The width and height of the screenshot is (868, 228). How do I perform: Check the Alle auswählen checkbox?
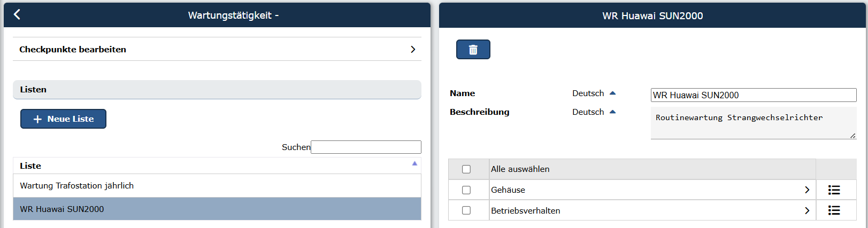[466, 169]
